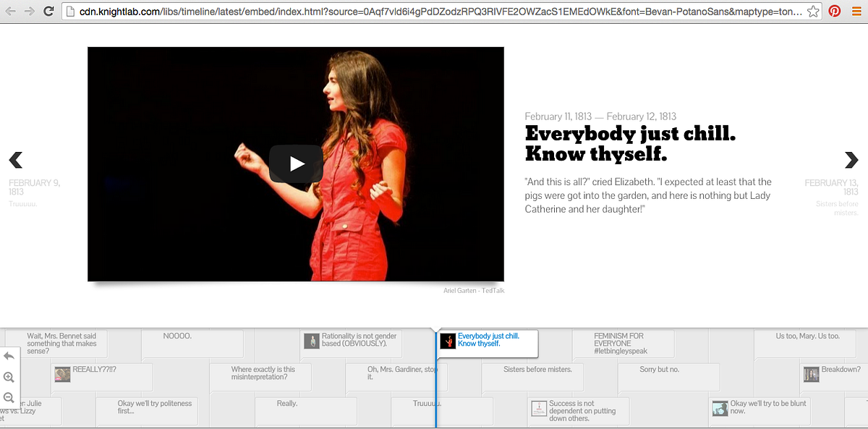This screenshot has height=429, width=868.
Task: Click browser forward arrow
Action: tap(29, 11)
